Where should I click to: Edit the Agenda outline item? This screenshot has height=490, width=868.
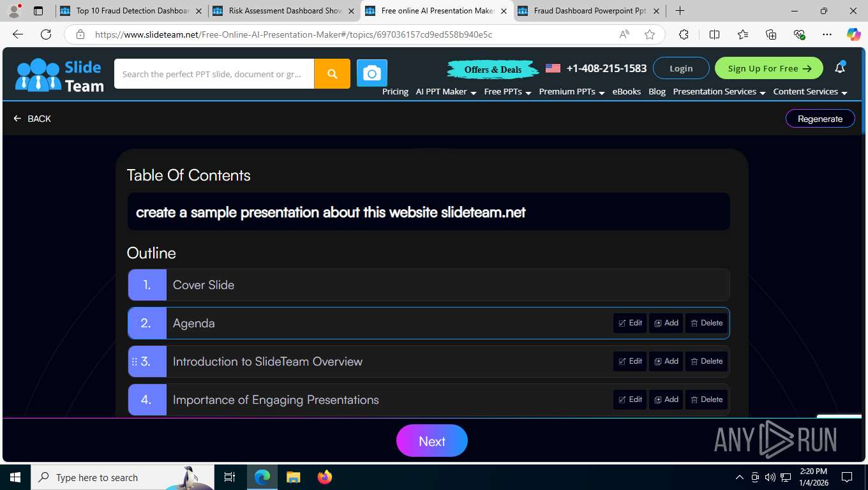630,323
